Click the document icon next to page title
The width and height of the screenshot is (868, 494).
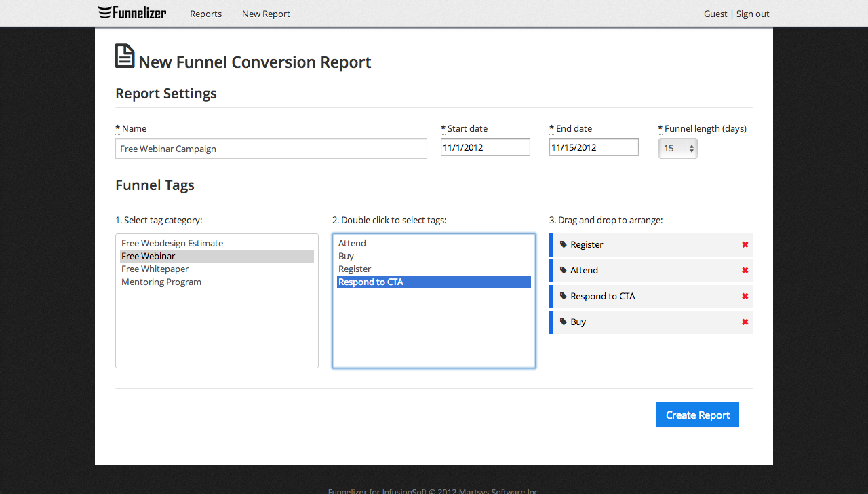pyautogui.click(x=125, y=56)
